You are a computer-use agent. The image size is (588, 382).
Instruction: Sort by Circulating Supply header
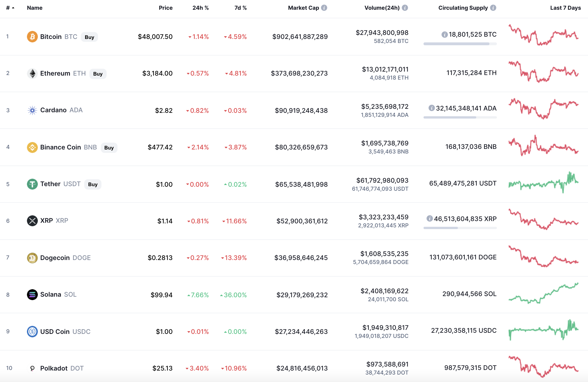click(x=463, y=8)
